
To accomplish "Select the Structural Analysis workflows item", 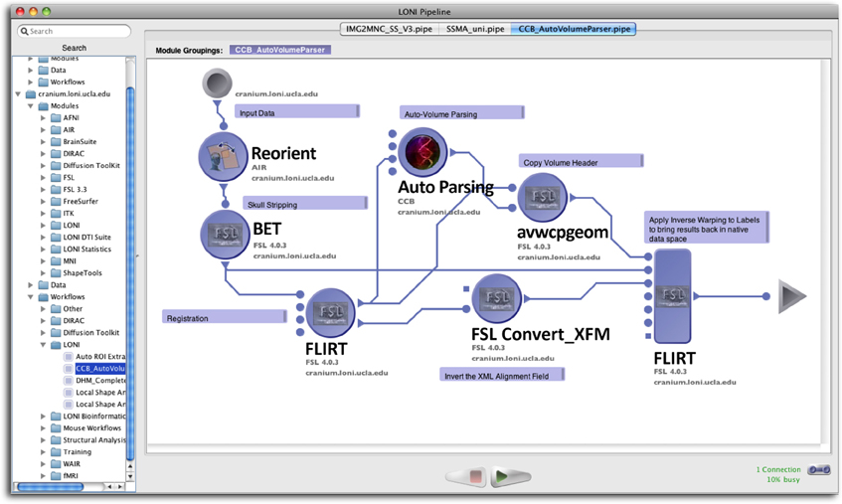I will [x=94, y=439].
